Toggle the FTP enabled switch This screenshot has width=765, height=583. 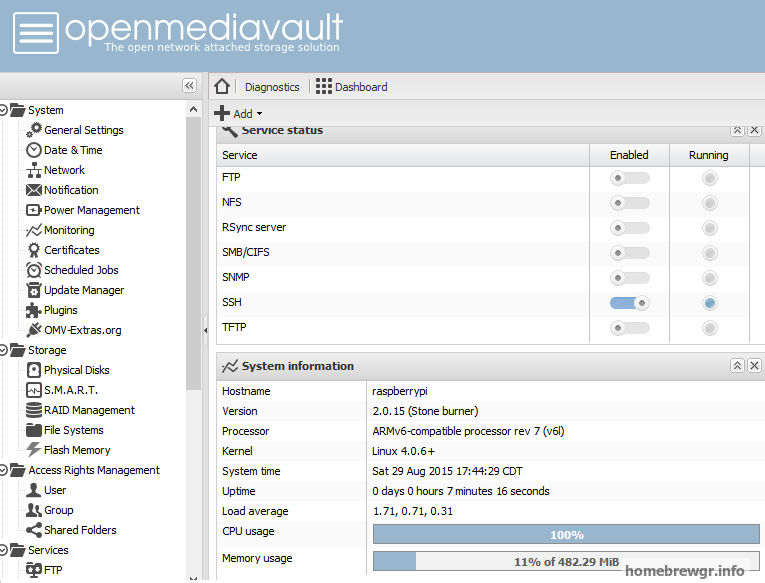pos(629,178)
